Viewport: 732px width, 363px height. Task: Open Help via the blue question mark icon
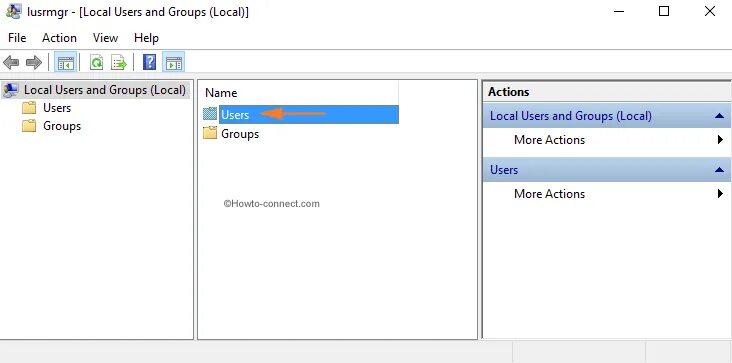(149, 62)
